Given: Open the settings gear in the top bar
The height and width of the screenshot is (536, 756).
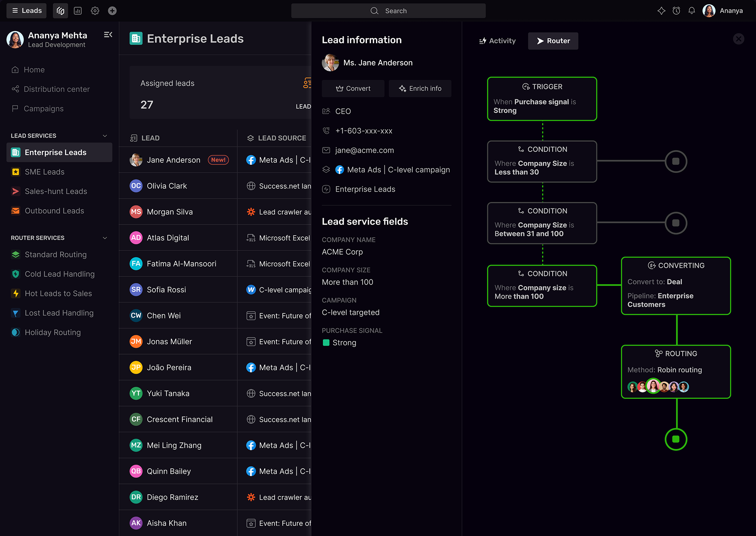Looking at the screenshot, I should click(x=95, y=11).
